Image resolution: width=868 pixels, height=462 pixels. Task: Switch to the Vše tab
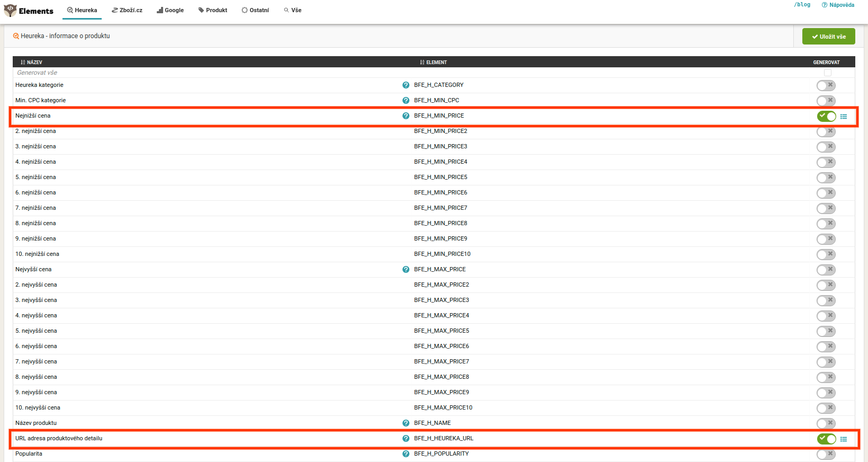[292, 10]
